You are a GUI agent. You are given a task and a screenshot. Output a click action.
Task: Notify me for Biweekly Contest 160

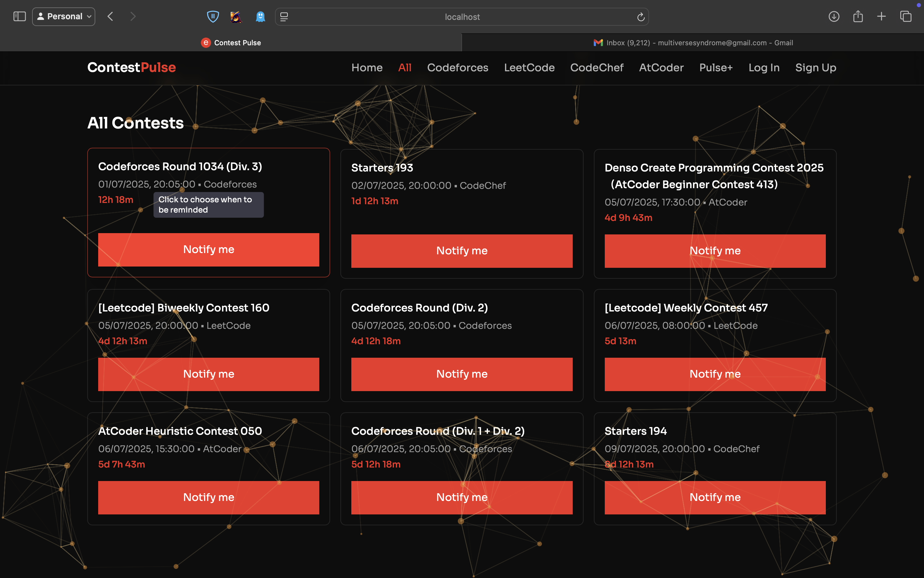(x=209, y=374)
